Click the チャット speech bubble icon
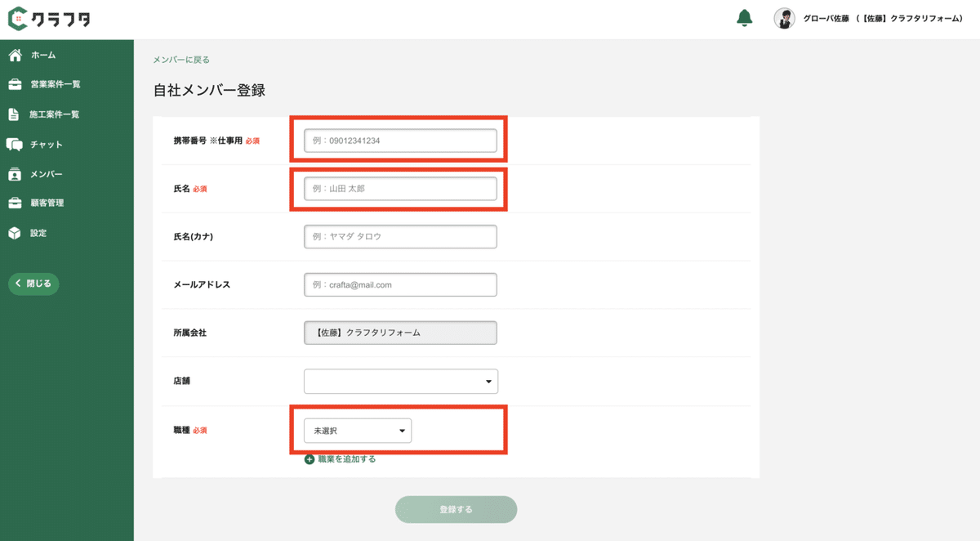Viewport: 980px width, 541px height. pos(15,145)
